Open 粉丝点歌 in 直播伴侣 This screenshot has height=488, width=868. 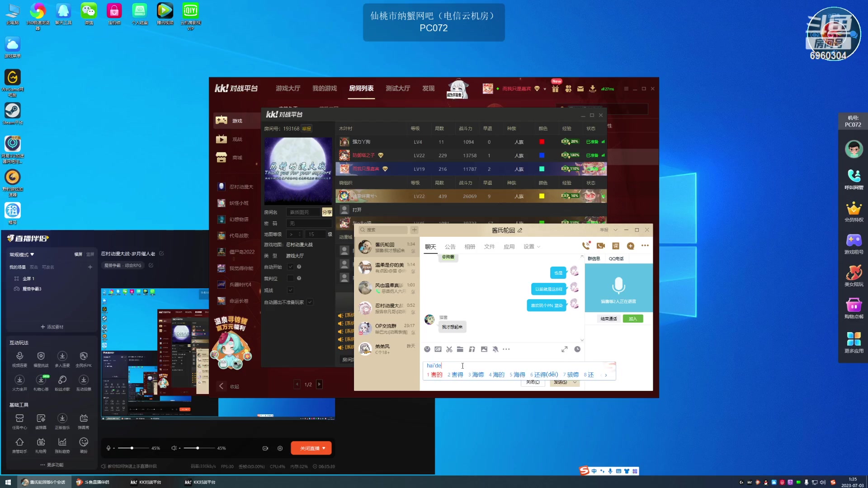pos(62,382)
